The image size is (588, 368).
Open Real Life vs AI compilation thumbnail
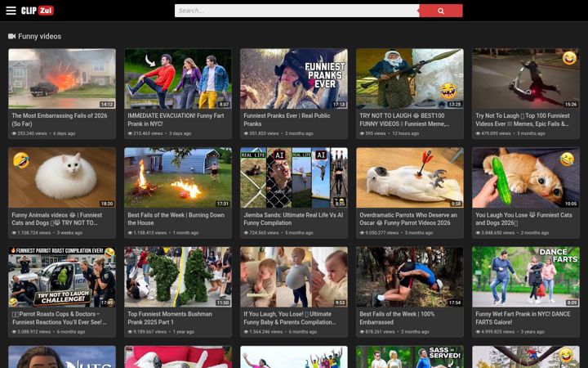point(294,177)
